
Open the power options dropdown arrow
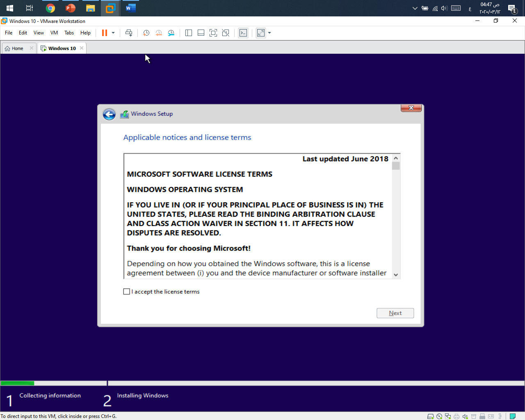113,33
